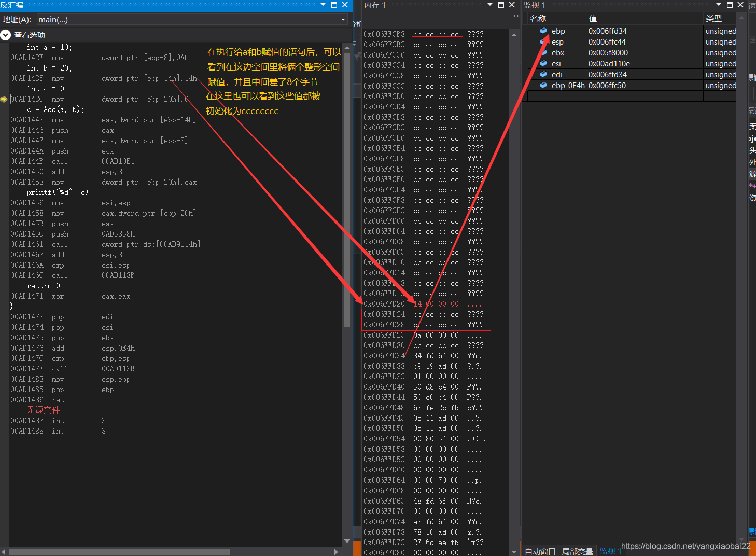
Task: Open the 反汇编 window position dropdown
Action: coord(323,5)
